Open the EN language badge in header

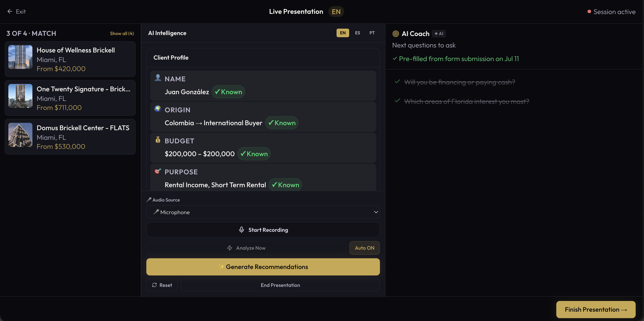(x=336, y=11)
